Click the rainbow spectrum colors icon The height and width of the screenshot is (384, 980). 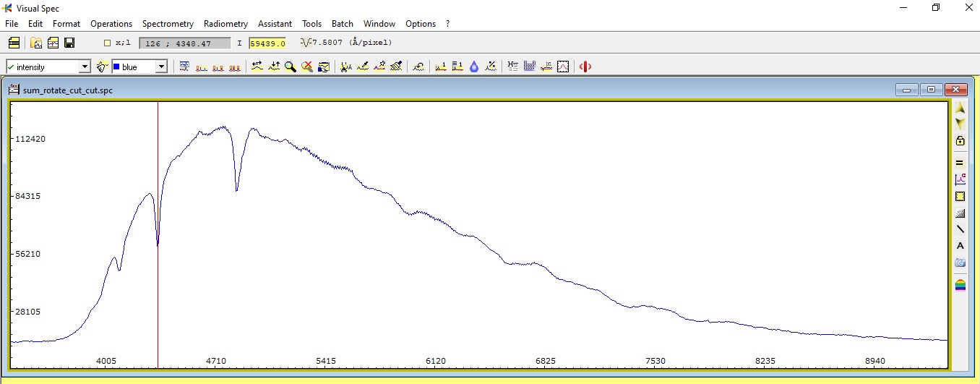pyautogui.click(x=960, y=285)
